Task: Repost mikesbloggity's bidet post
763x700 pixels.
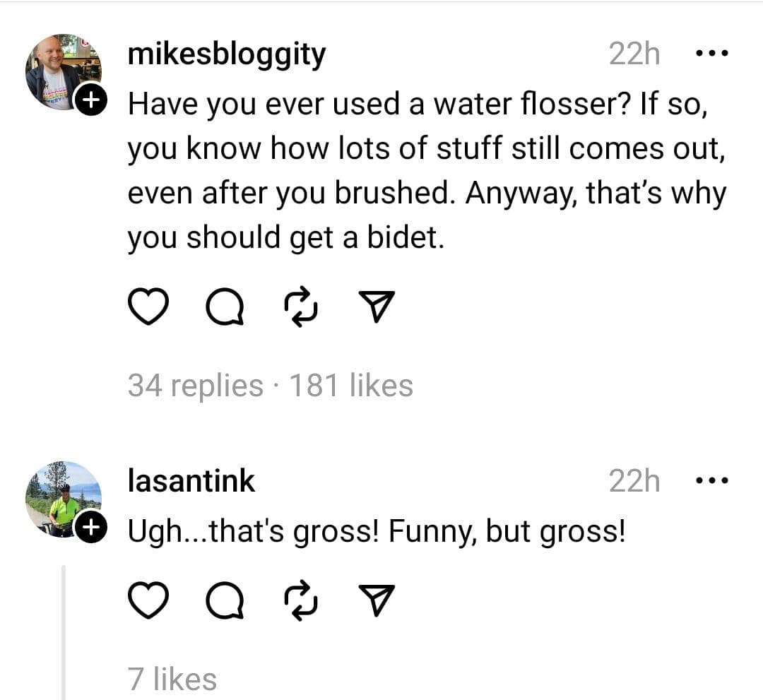Action: (x=300, y=307)
